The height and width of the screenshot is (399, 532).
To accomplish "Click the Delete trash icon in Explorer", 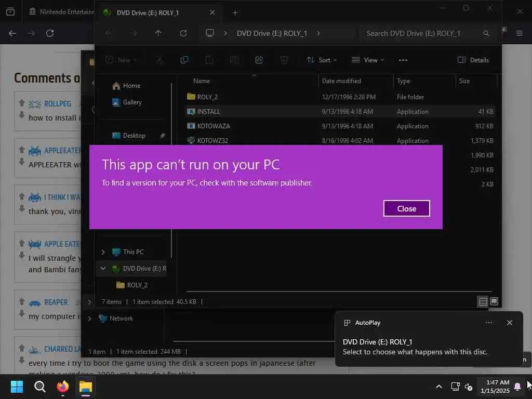I will [x=284, y=60].
